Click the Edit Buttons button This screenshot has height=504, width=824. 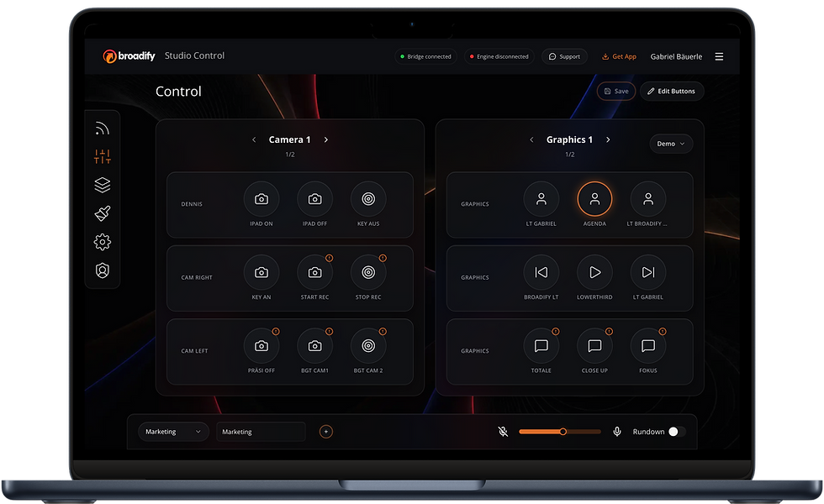pyautogui.click(x=672, y=92)
